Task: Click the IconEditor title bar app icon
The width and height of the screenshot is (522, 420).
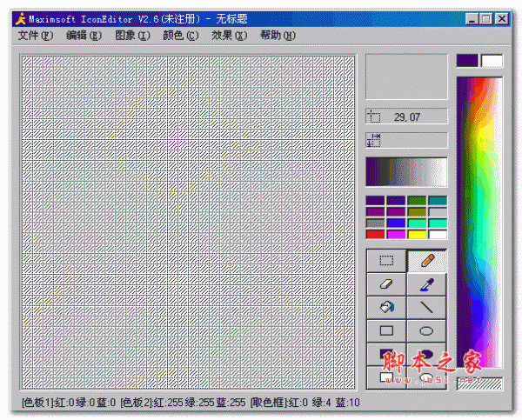Action: click(21, 19)
